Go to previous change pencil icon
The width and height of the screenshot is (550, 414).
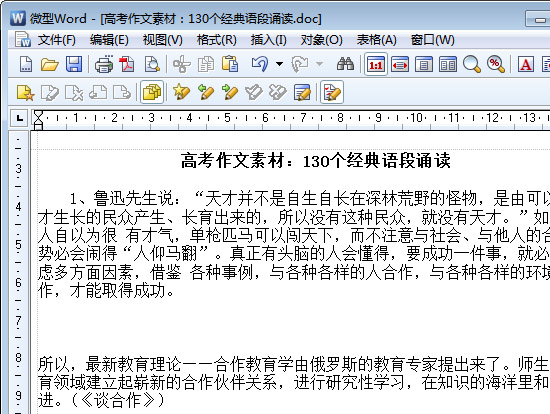206,93
